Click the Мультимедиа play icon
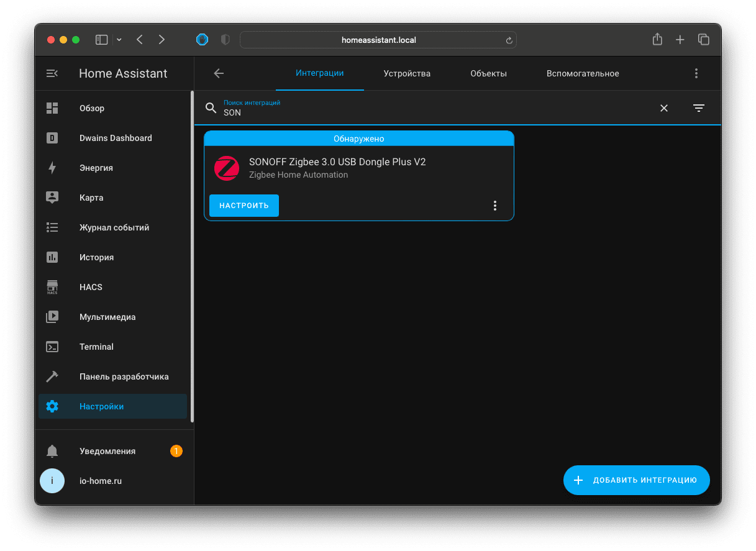Viewport: 756px width, 551px height. (x=52, y=317)
